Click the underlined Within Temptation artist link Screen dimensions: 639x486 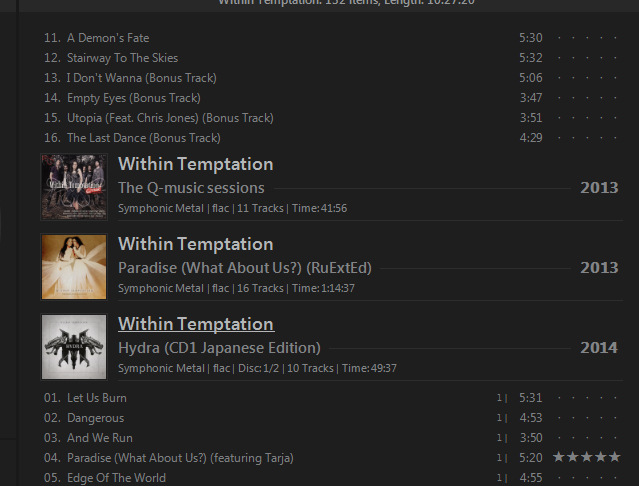click(195, 324)
